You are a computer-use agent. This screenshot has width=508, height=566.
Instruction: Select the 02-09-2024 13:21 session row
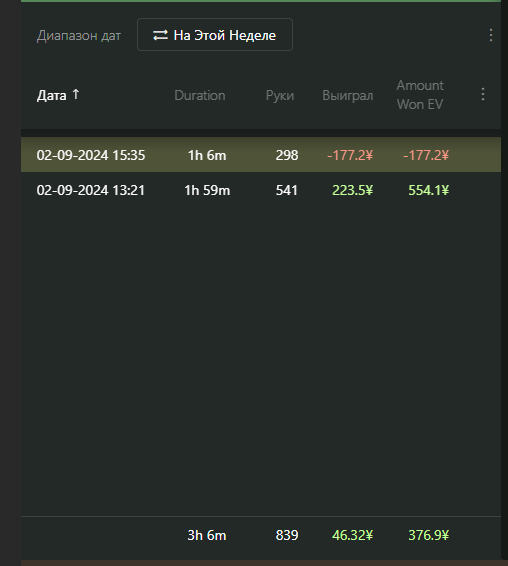pos(261,190)
